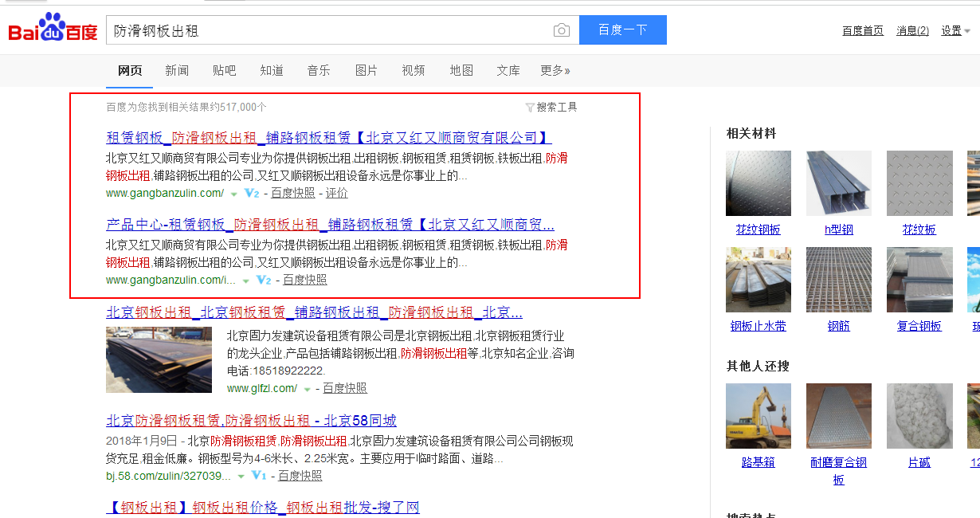Click the search tools filter icon
The width and height of the screenshot is (980, 518).
pyautogui.click(x=530, y=108)
